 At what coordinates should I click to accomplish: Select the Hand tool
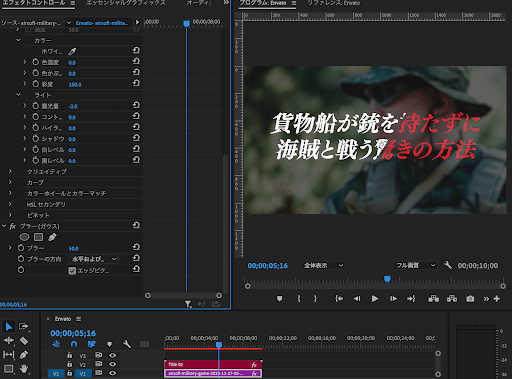(x=24, y=369)
